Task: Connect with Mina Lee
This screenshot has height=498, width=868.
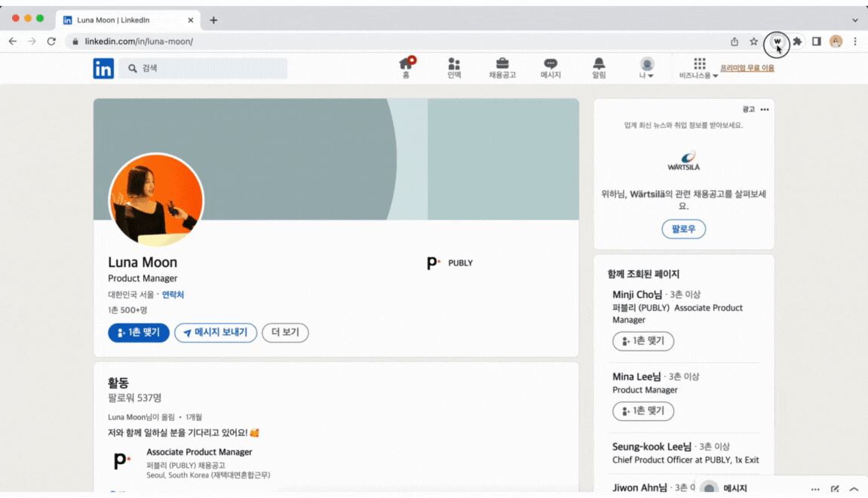Action: [x=643, y=411]
